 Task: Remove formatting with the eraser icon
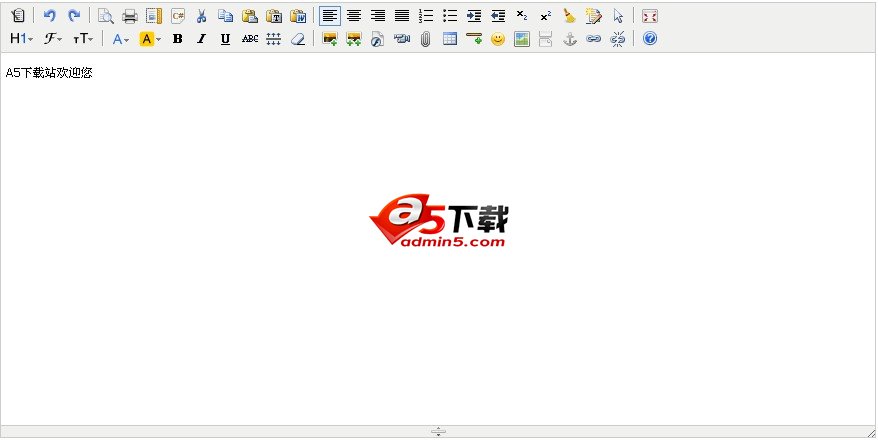[298, 39]
